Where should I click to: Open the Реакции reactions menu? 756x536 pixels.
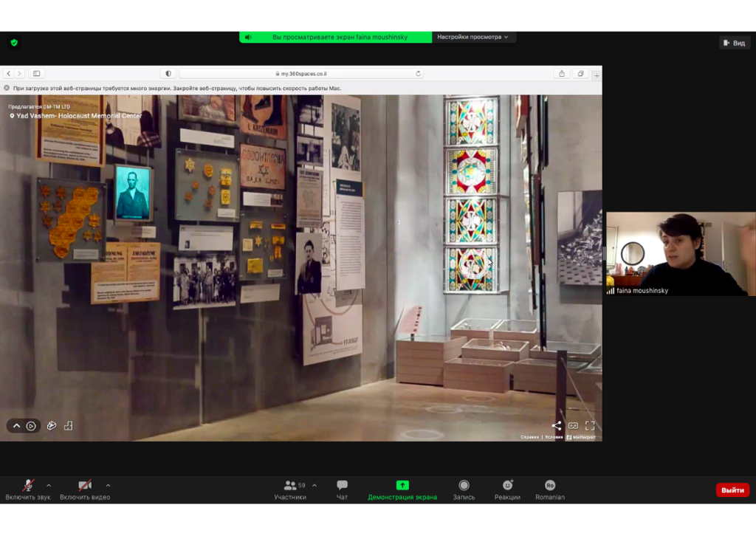[x=507, y=489]
